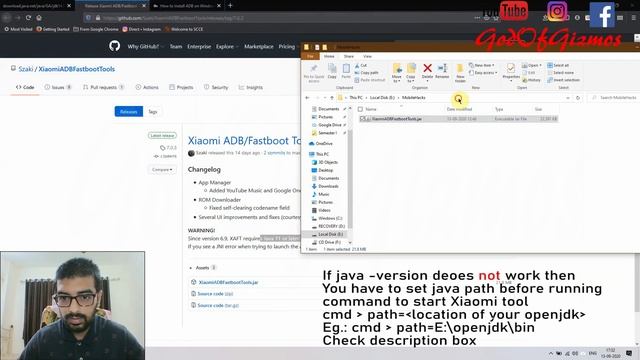This screenshot has height=360, width=640.
Task: Open the Compare dropdown on GitHub release
Action: pos(162,169)
